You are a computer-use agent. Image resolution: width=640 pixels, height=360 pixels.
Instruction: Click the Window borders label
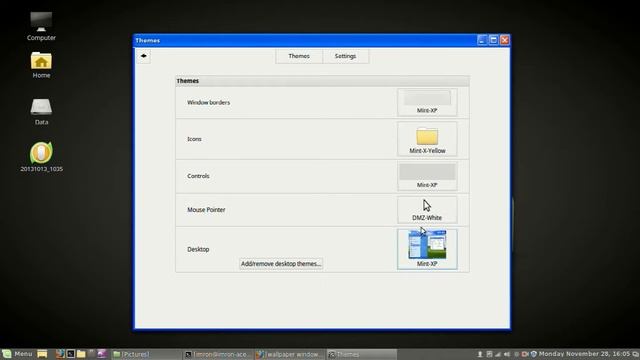point(209,102)
